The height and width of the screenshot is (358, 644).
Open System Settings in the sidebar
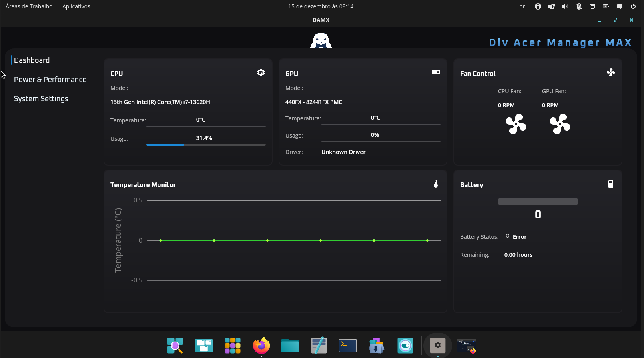pos(41,99)
